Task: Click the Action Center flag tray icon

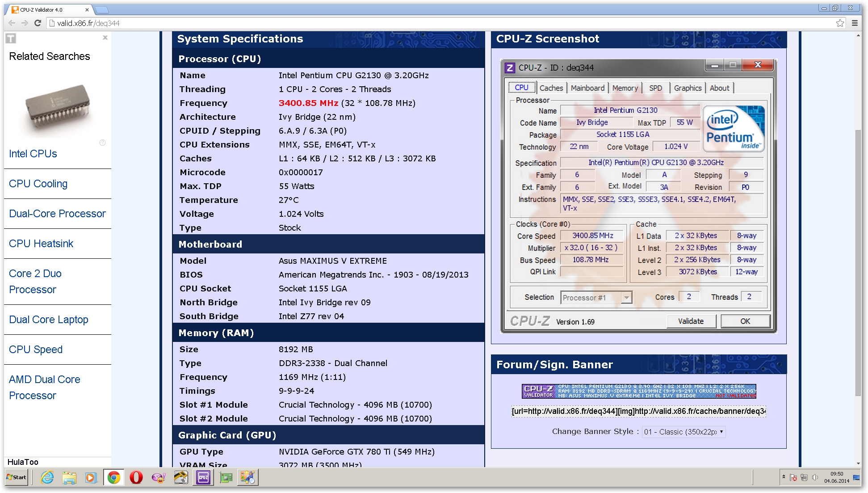Action: tap(793, 477)
